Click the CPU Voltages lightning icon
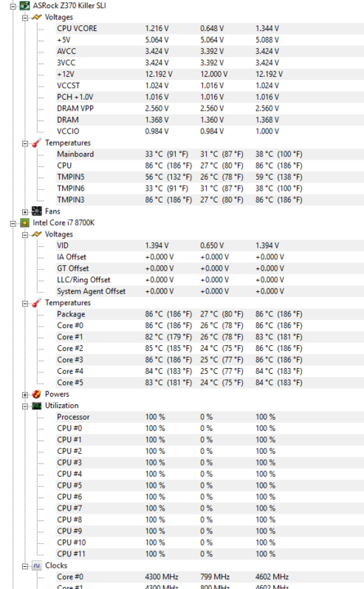Screen dimensions: 364x589 [37, 235]
